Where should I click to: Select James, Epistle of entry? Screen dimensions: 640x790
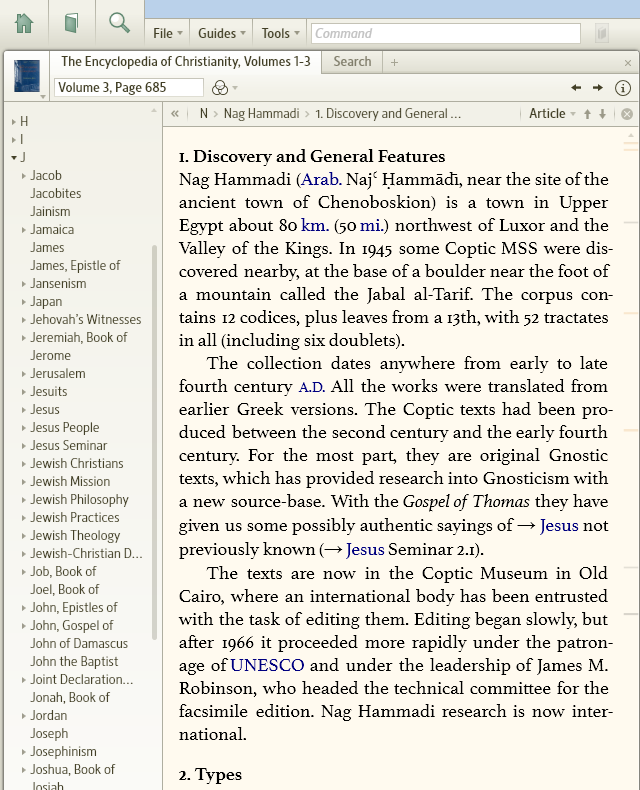[x=75, y=266]
